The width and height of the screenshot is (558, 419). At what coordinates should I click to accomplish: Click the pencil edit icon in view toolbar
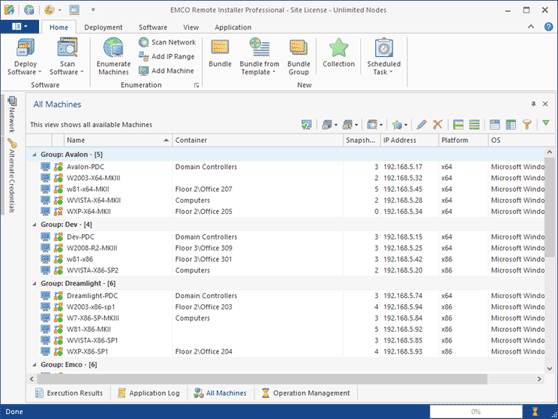(x=421, y=125)
